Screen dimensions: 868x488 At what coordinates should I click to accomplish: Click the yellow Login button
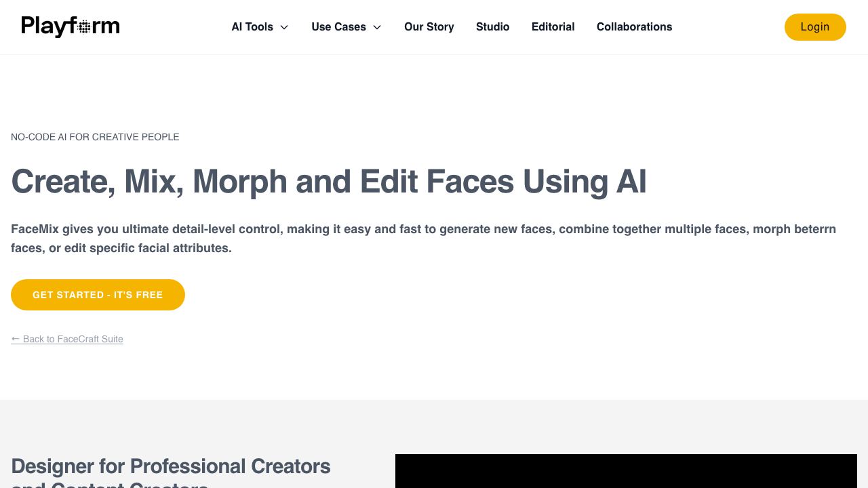815,27
